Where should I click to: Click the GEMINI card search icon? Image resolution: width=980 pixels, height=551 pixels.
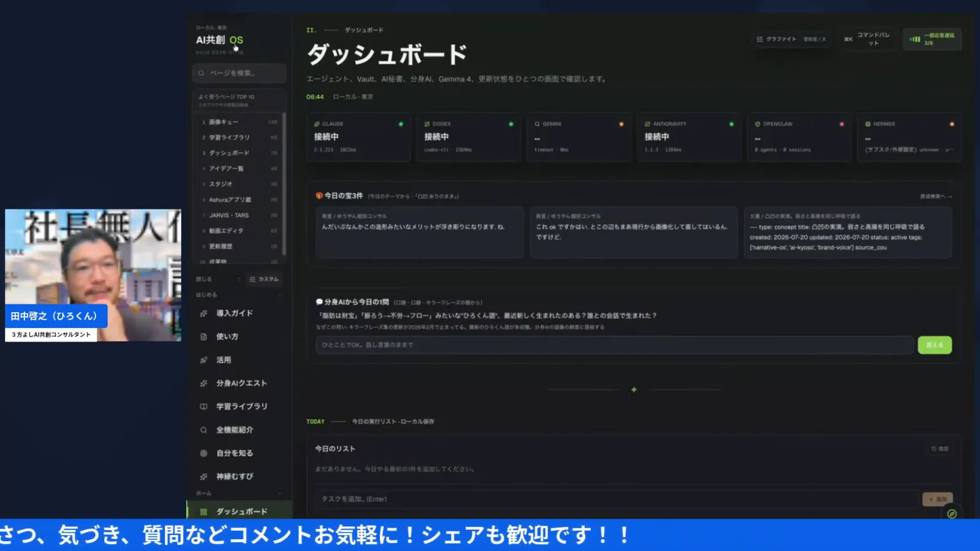click(x=537, y=124)
